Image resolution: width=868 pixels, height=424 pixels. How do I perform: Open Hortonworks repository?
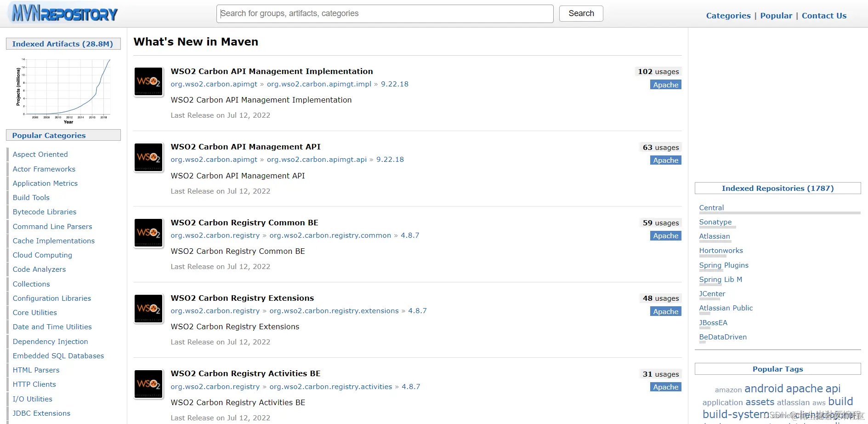coord(721,251)
